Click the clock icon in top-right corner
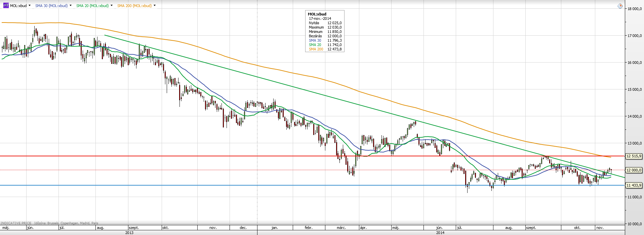 [x=620, y=6]
